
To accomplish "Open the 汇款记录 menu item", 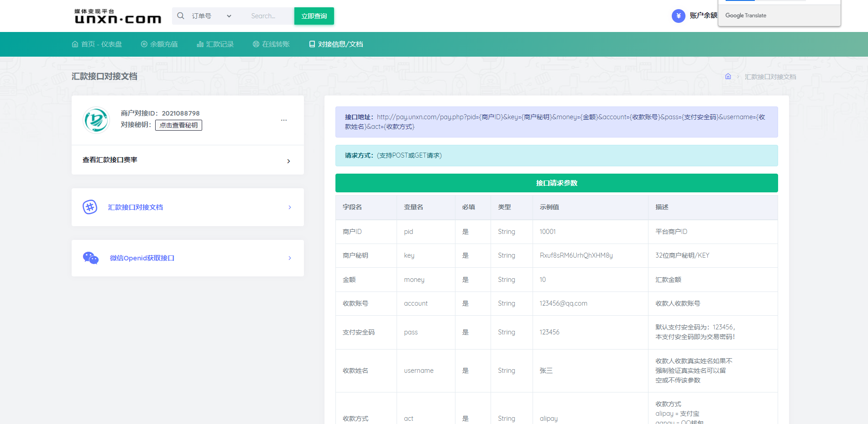I will click(x=215, y=44).
